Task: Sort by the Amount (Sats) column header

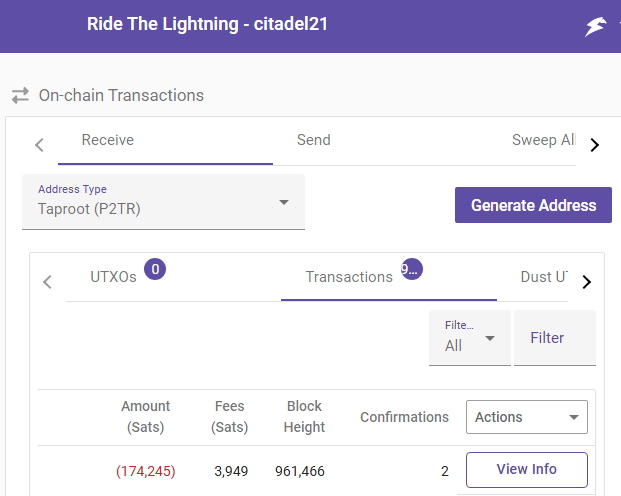Action: point(145,417)
